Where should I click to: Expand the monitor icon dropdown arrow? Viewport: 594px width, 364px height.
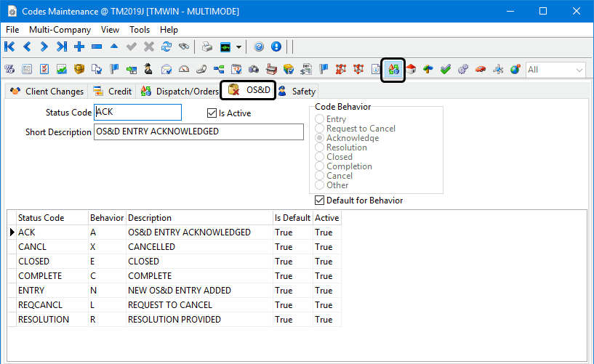click(x=238, y=46)
